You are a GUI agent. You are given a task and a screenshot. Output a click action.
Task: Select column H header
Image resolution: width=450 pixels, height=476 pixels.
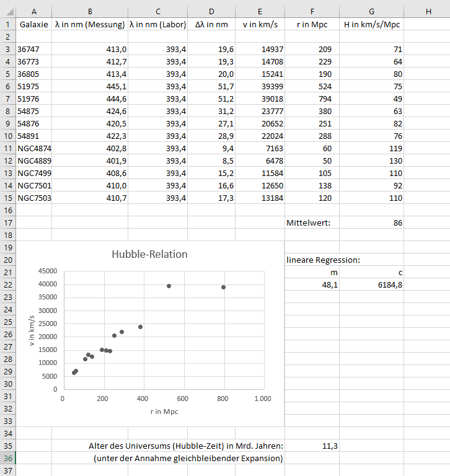(x=428, y=11)
